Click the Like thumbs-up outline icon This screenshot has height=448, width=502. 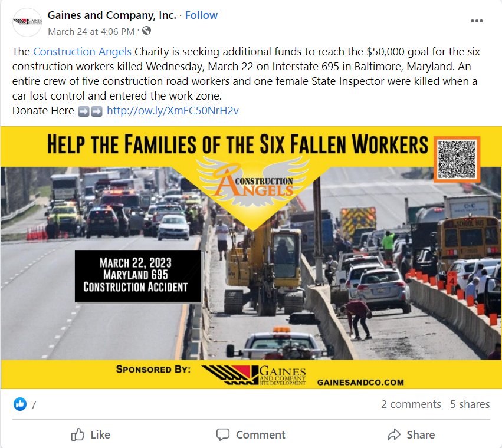pyautogui.click(x=78, y=434)
